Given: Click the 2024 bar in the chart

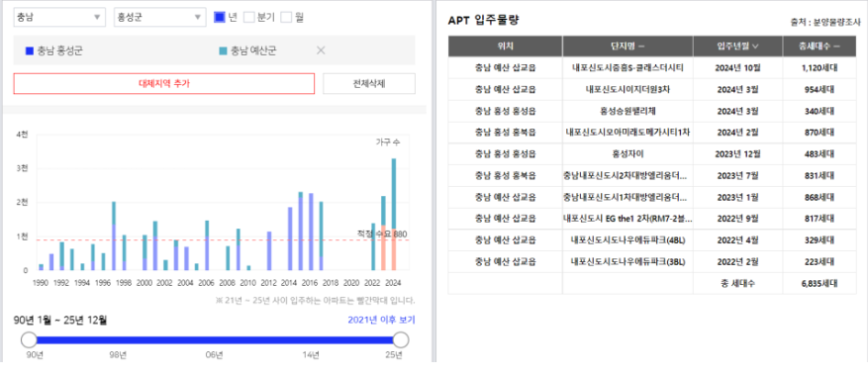Looking at the screenshot, I should coord(394,215).
